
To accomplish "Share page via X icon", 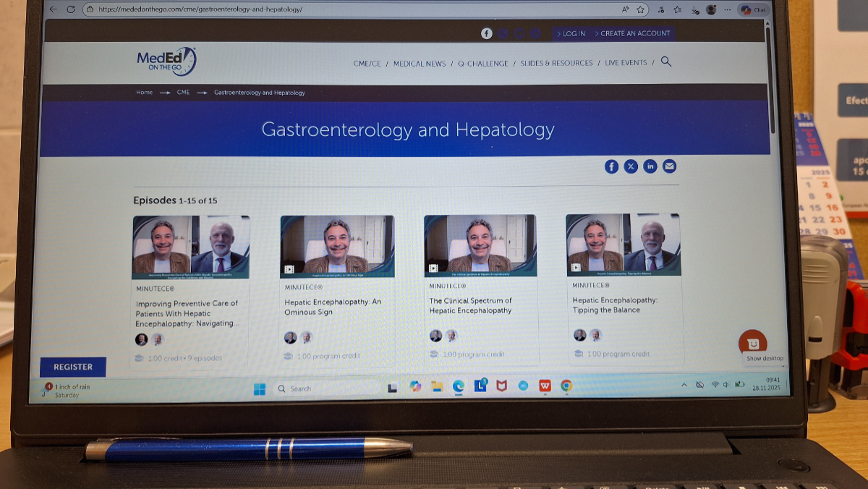I will click(631, 166).
